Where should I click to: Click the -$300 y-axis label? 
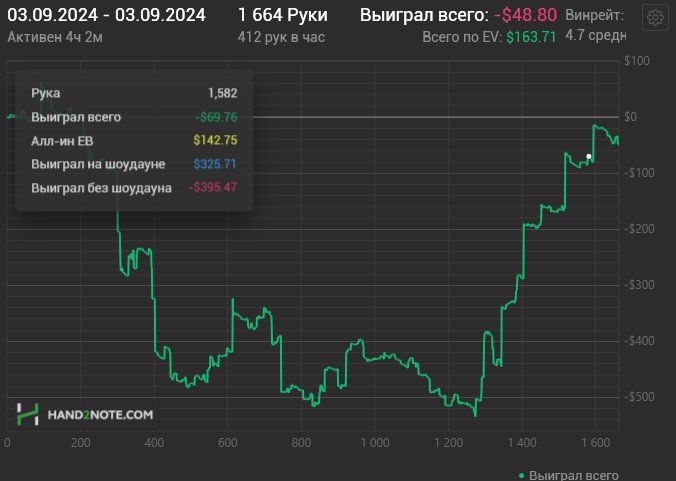coord(639,285)
